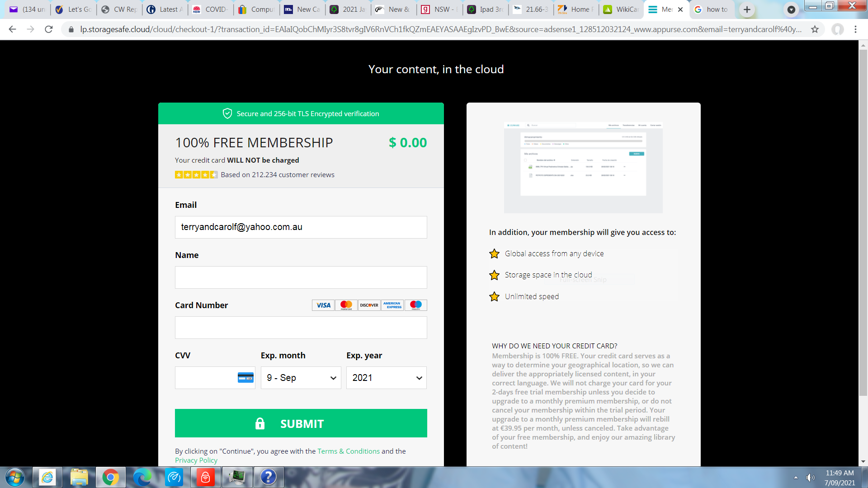Screen dimensions: 868x488
Task: Click the Card Number input field
Action: [301, 328]
